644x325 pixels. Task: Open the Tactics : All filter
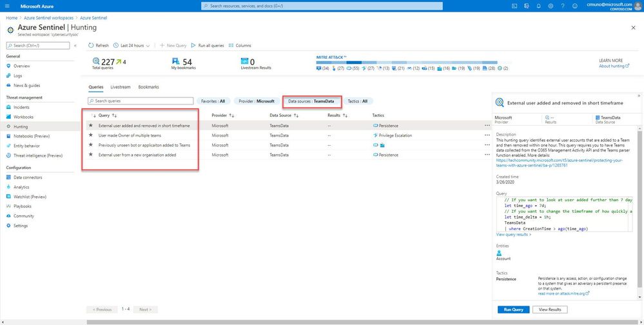pos(357,101)
